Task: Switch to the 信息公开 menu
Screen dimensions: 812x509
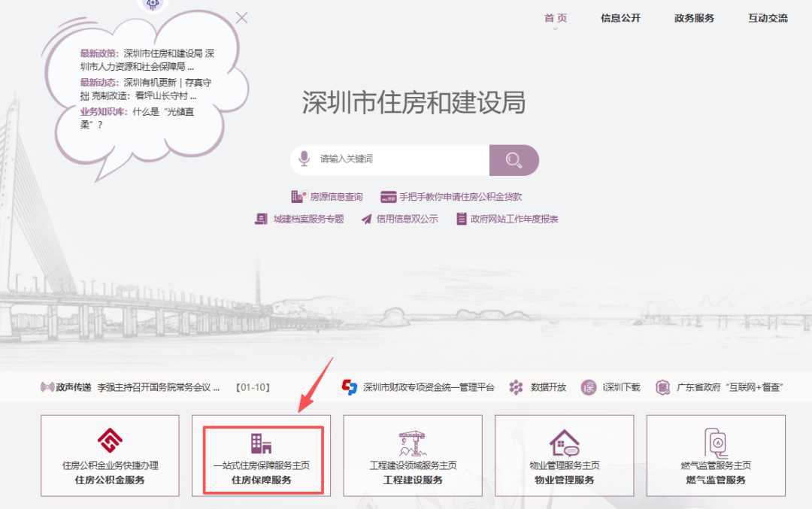Action: (620, 17)
